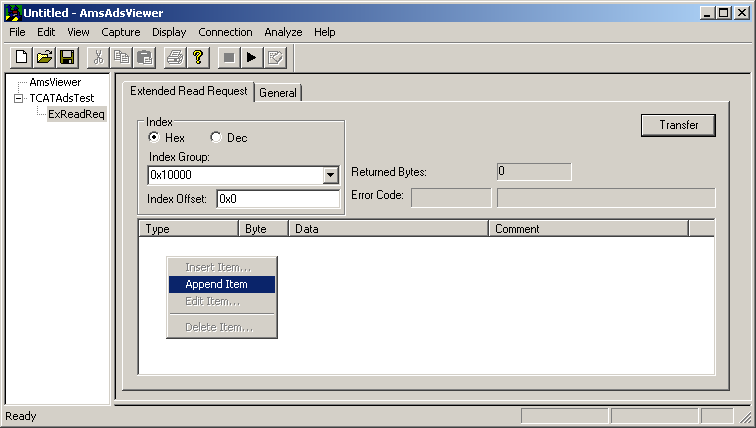Viewport: 756px width, 428px height.
Task: Click the Copy toolbar icon
Action: (x=121, y=57)
